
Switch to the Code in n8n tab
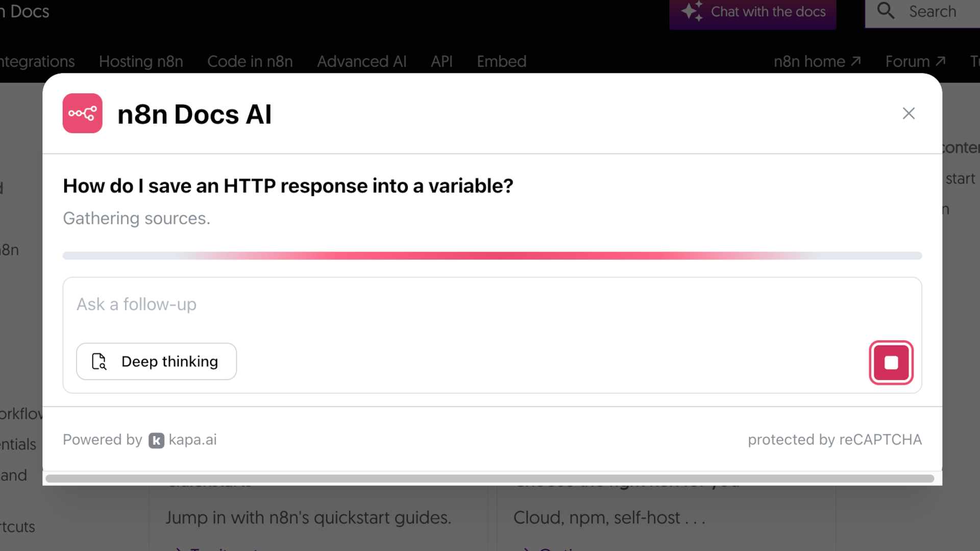250,61
